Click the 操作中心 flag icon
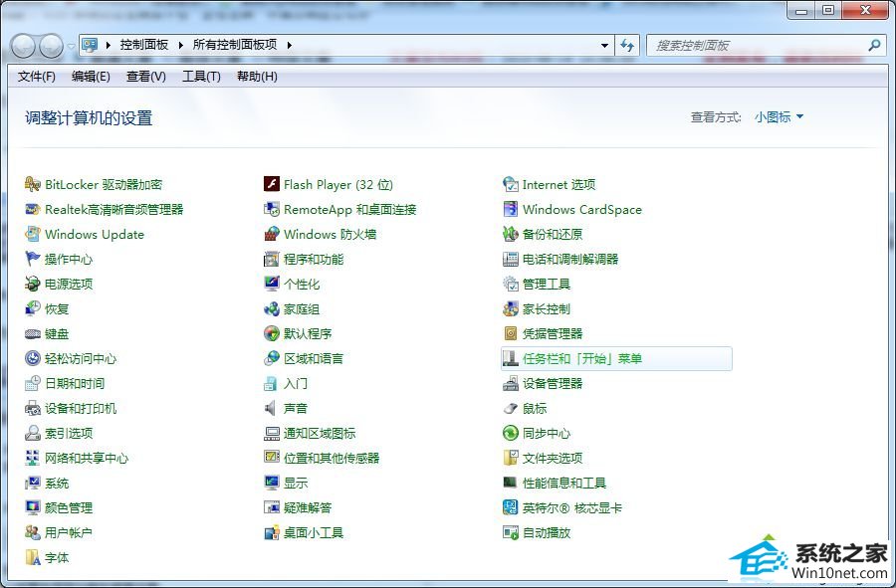Screen dimensions: 896x588 [33, 259]
